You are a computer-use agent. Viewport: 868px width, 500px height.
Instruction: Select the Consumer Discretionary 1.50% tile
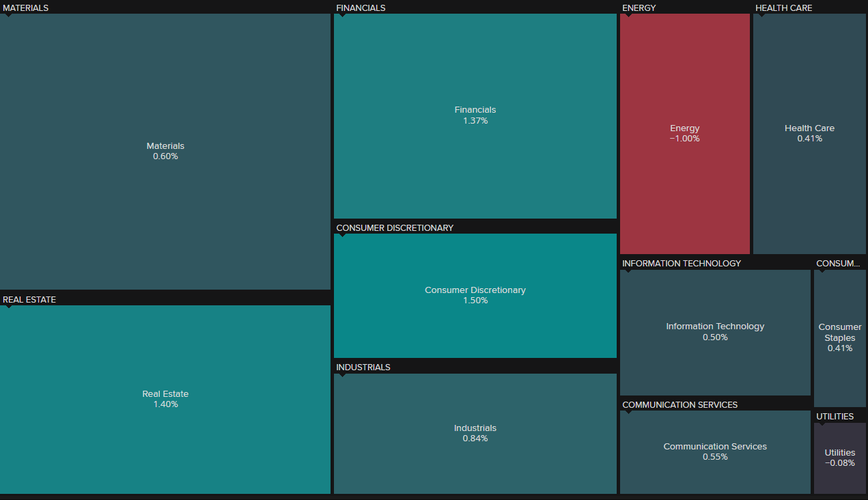(x=475, y=295)
